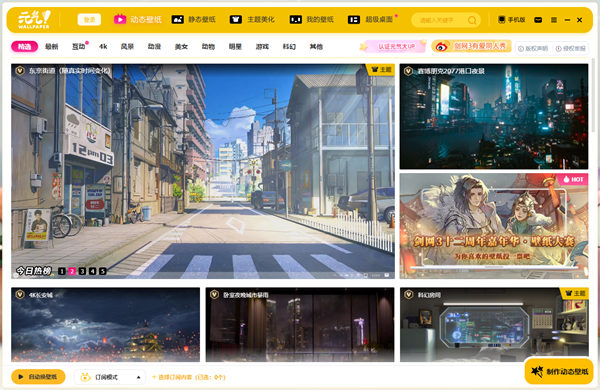Close the wallpaper app window
This screenshot has height=390, width=600.
(x=580, y=20)
